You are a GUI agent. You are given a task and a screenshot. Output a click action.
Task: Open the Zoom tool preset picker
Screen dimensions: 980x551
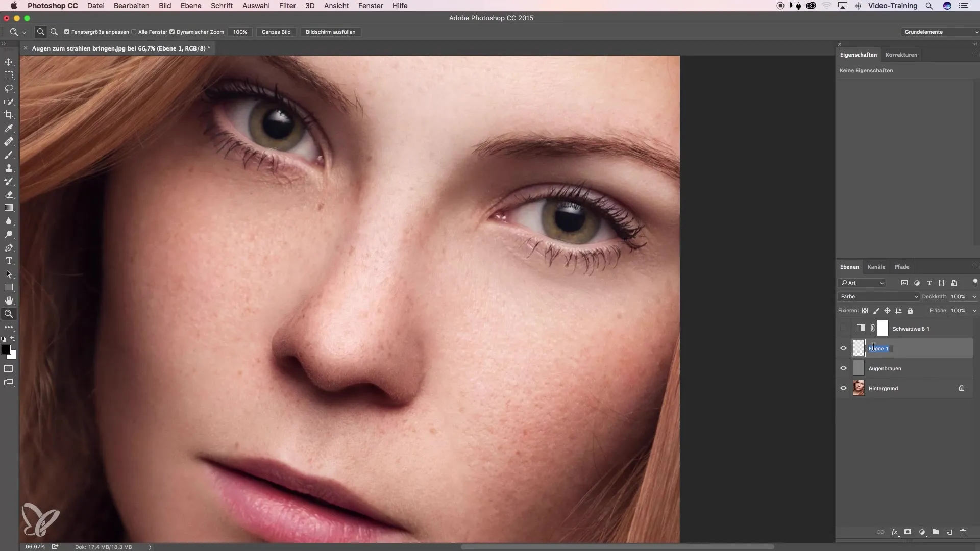[24, 32]
